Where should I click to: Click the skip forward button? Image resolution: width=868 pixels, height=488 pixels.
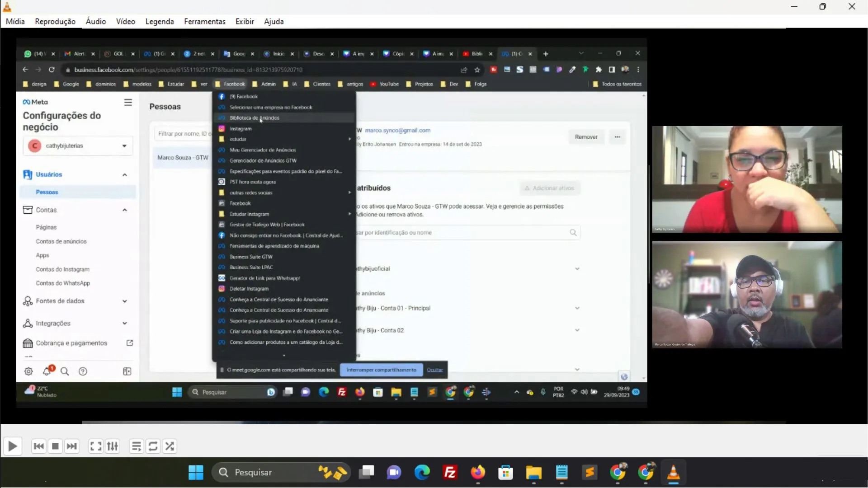click(x=71, y=446)
